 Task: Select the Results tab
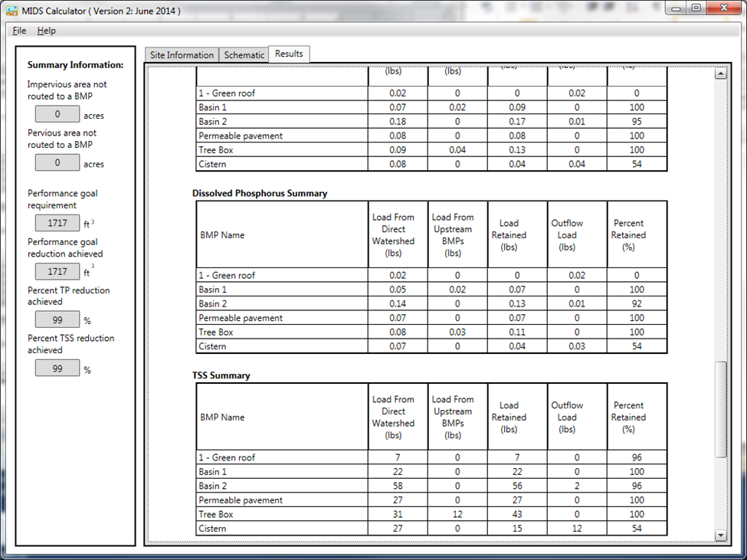tap(289, 54)
